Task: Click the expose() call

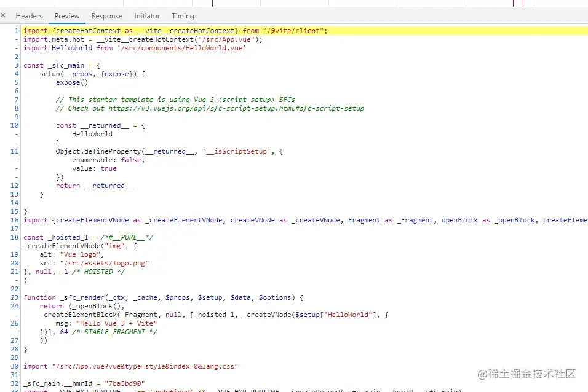Action: [72, 82]
